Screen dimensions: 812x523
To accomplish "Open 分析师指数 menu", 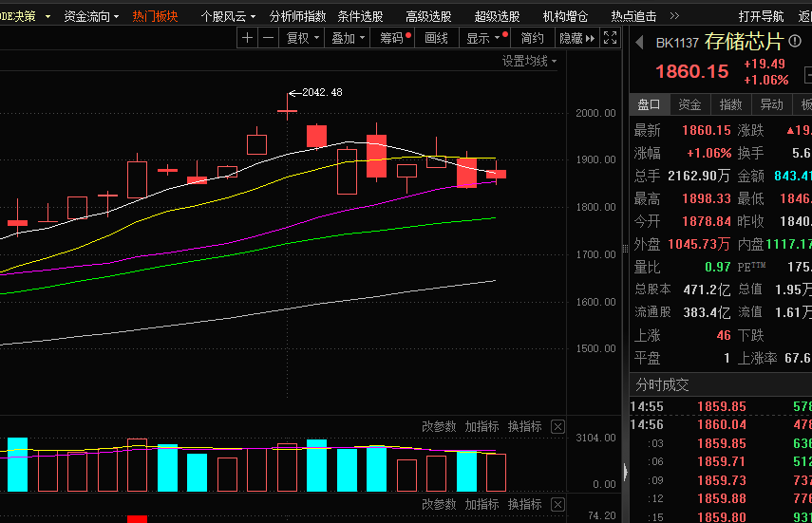I will tap(298, 16).
